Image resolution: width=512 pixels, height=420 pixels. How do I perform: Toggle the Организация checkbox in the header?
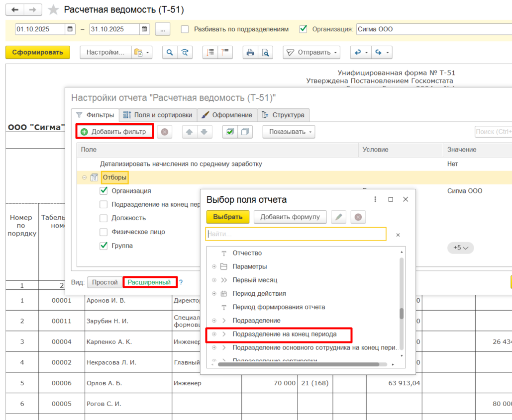click(x=303, y=29)
